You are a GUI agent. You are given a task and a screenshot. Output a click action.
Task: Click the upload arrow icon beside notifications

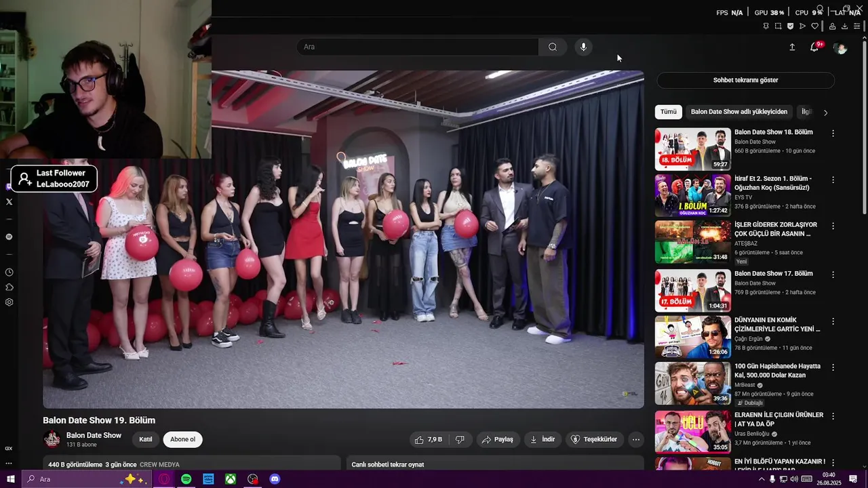(792, 47)
